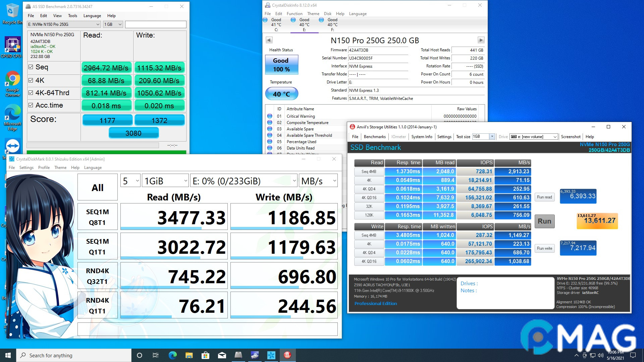Open Anvil's Test size 1GB dropdown
Screen dimensions: 644x362
pyautogui.click(x=492, y=136)
